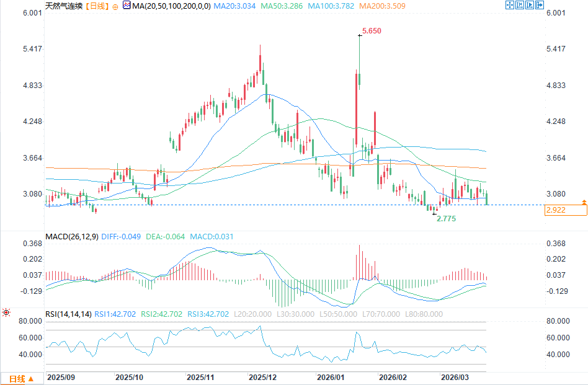Click the 2026/01 date on the time axis

click(331, 377)
